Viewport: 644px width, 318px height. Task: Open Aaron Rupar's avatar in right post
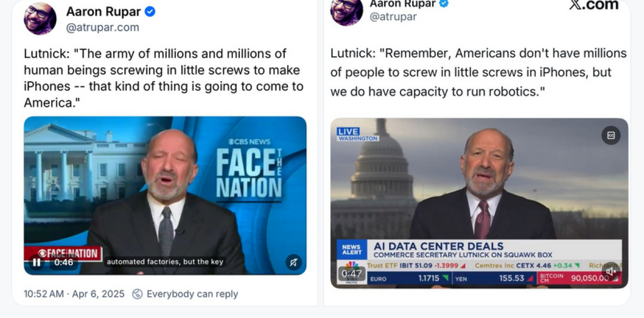tap(347, 11)
